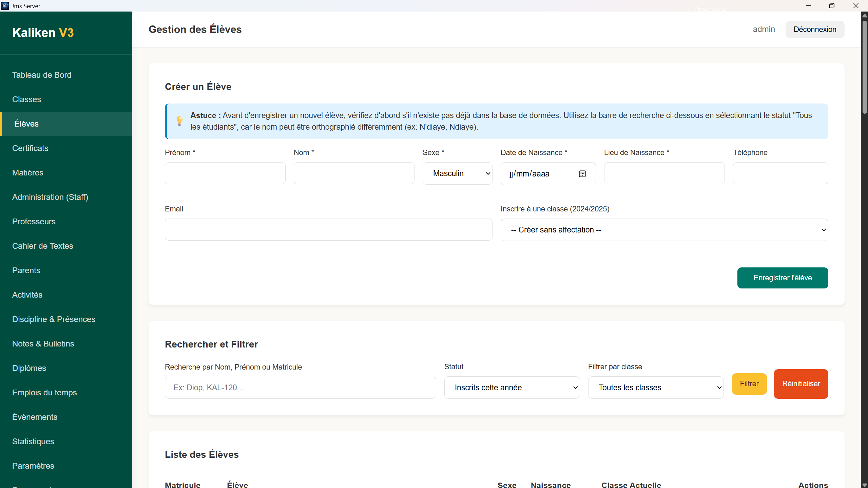
Task: Expand Filtrer par classe dropdown
Action: coord(655,388)
